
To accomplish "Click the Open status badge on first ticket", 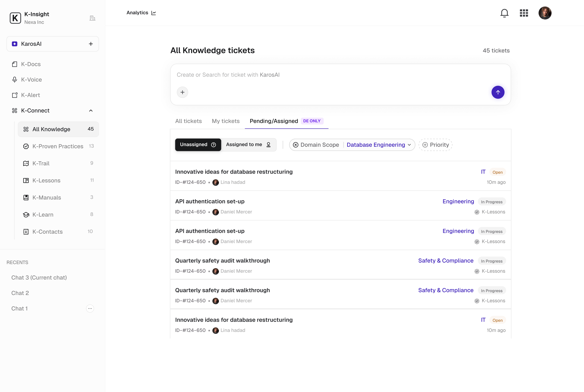I will tap(497, 172).
